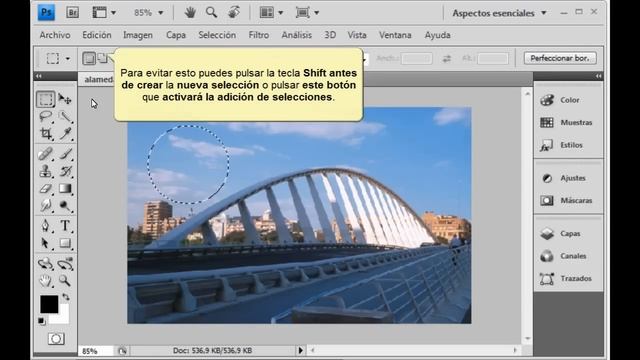The width and height of the screenshot is (640, 360).
Task: Select the Clone Stamp tool
Action: pos(45,171)
